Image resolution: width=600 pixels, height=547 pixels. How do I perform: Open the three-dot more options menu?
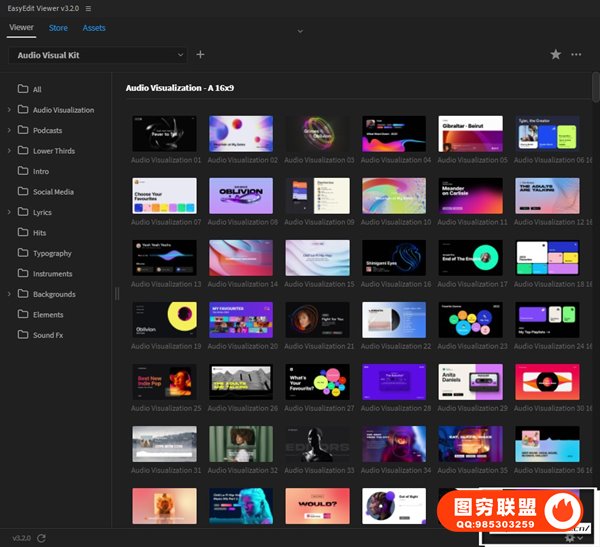click(x=577, y=55)
